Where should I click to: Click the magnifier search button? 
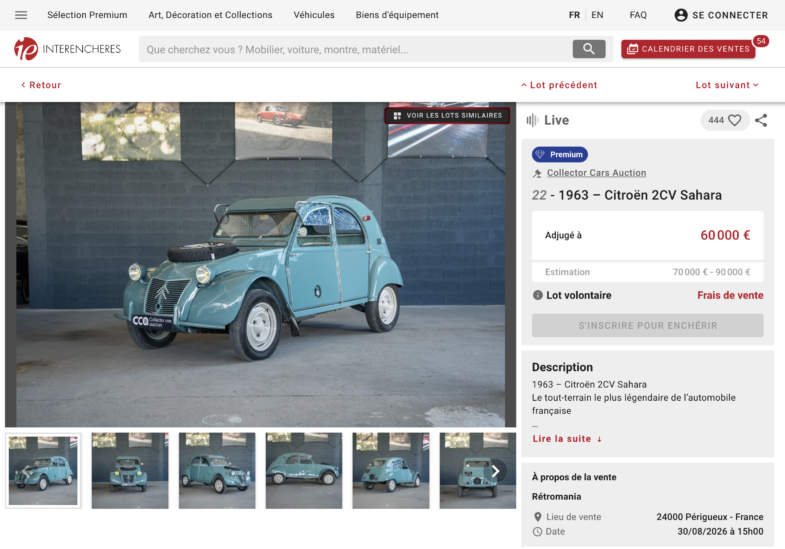point(589,49)
